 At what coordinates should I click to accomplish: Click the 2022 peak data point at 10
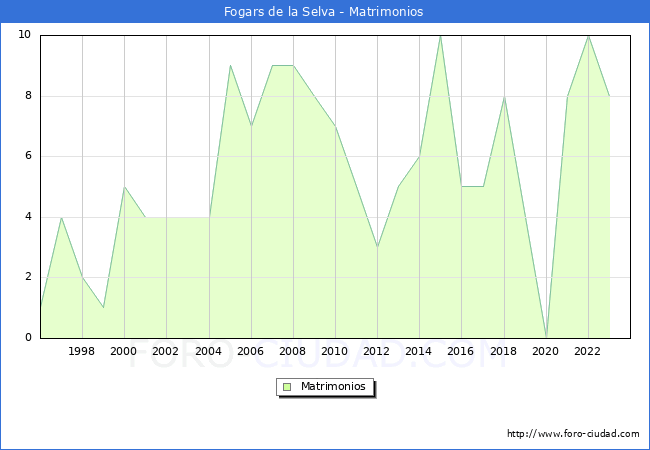pos(588,36)
